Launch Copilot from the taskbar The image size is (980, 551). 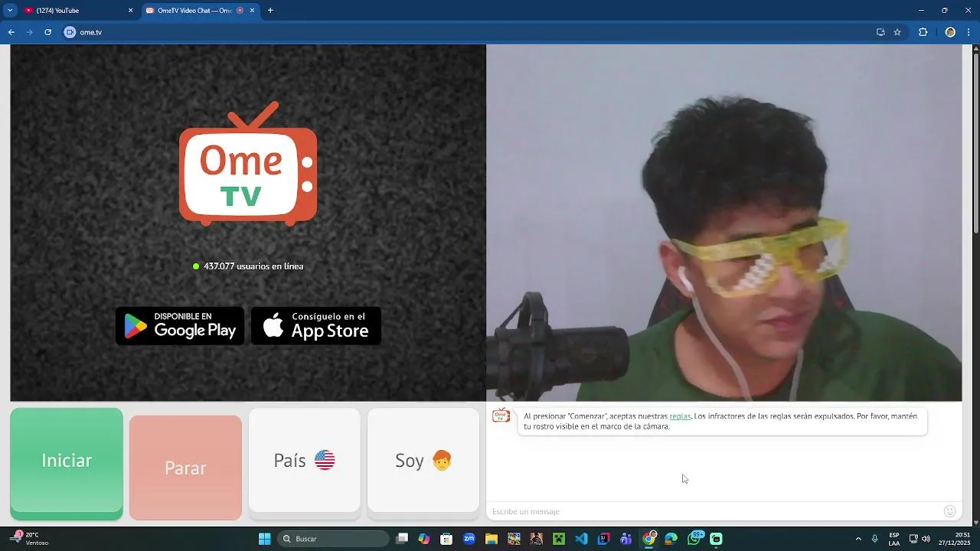(424, 539)
